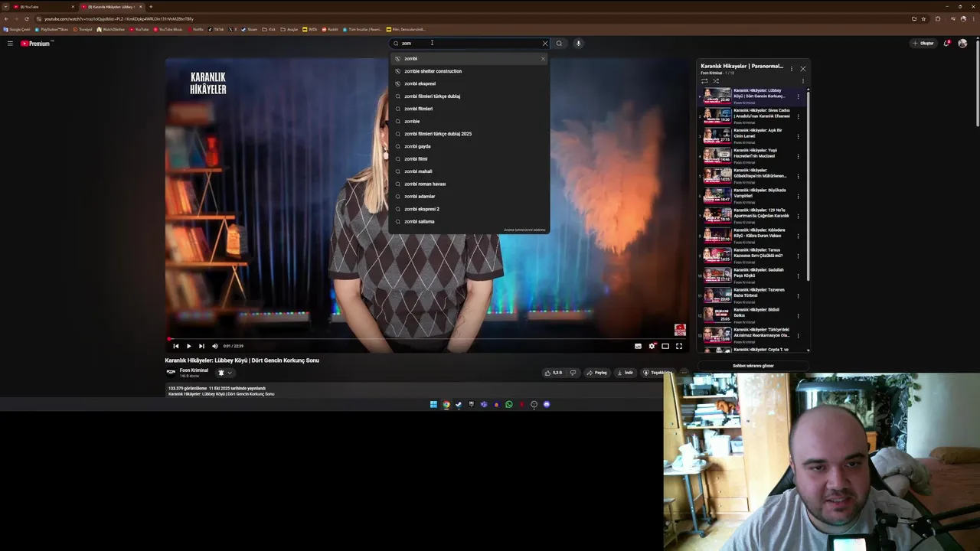Reload the page in browser
Screen dimensions: 980x551
(27, 18)
